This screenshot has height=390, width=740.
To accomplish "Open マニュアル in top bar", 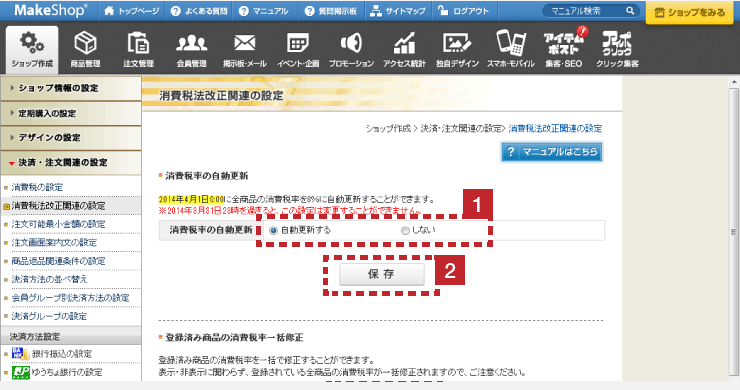I will pos(263,10).
